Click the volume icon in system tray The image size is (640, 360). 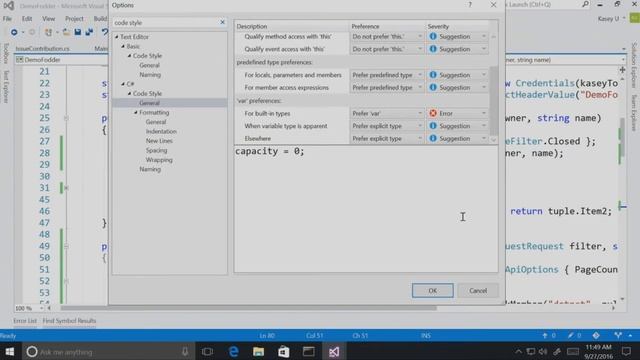(x=542, y=351)
